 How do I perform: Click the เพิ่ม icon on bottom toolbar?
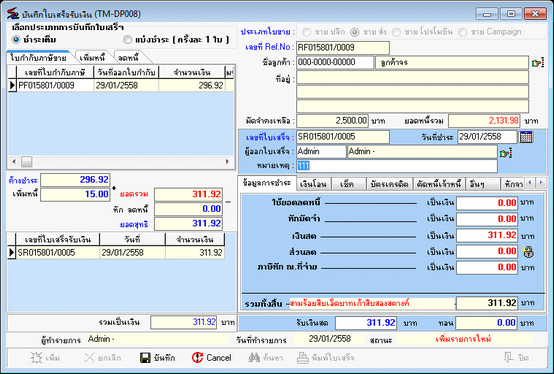[x=36, y=357]
